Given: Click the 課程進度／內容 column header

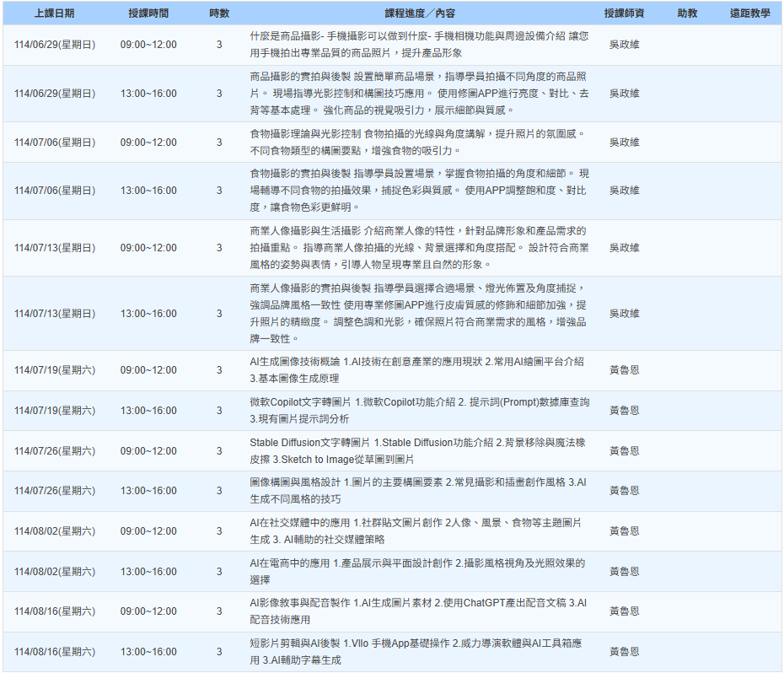Looking at the screenshot, I should click(419, 13).
